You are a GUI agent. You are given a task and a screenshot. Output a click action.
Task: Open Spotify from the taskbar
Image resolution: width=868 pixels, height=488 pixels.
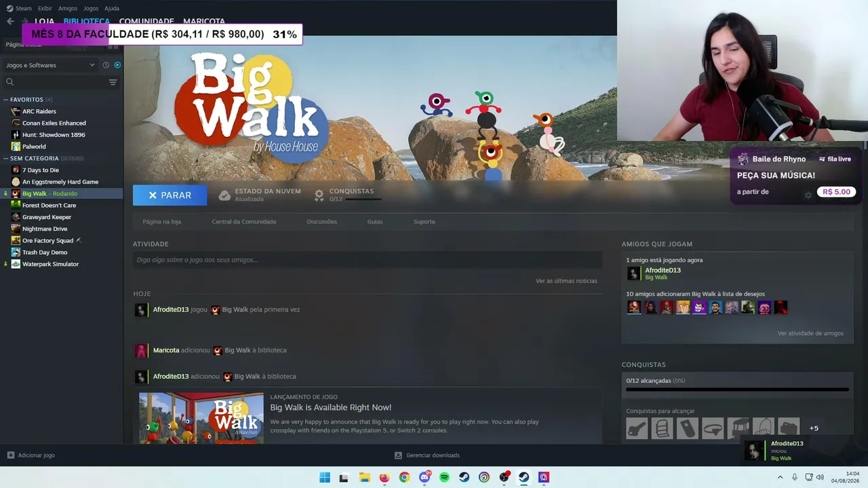point(444,477)
